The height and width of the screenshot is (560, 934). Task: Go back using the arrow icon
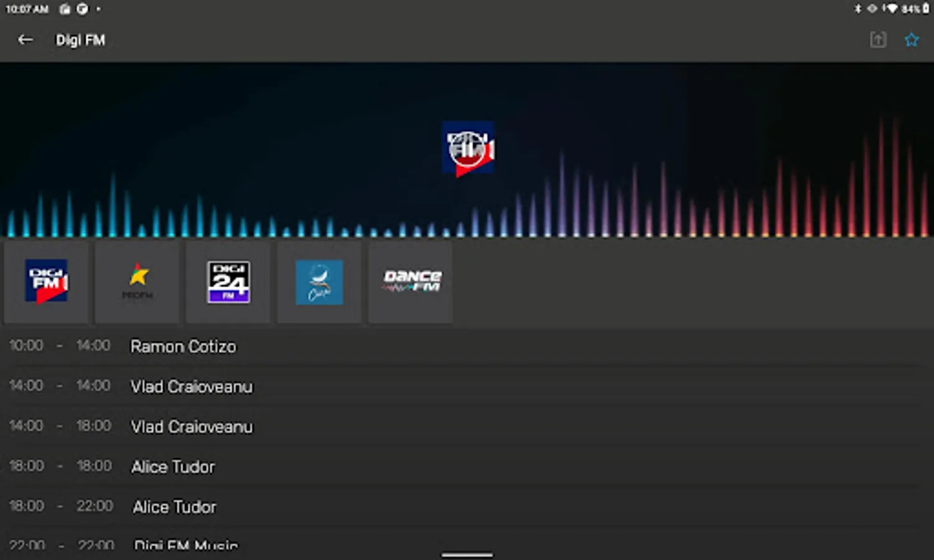click(x=25, y=40)
